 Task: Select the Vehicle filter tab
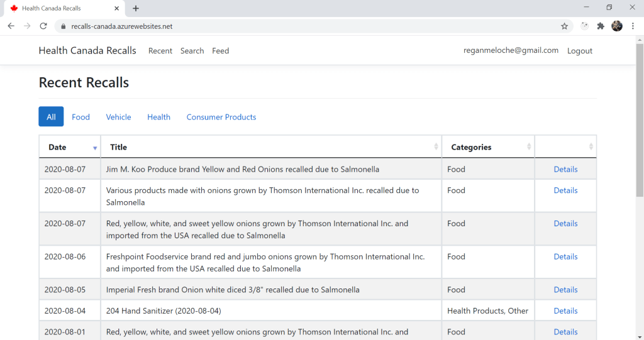coord(118,117)
